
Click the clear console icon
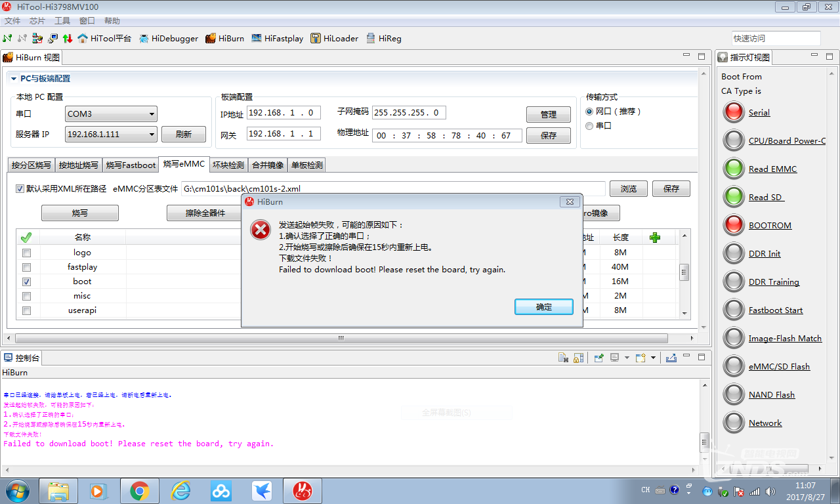coord(563,358)
